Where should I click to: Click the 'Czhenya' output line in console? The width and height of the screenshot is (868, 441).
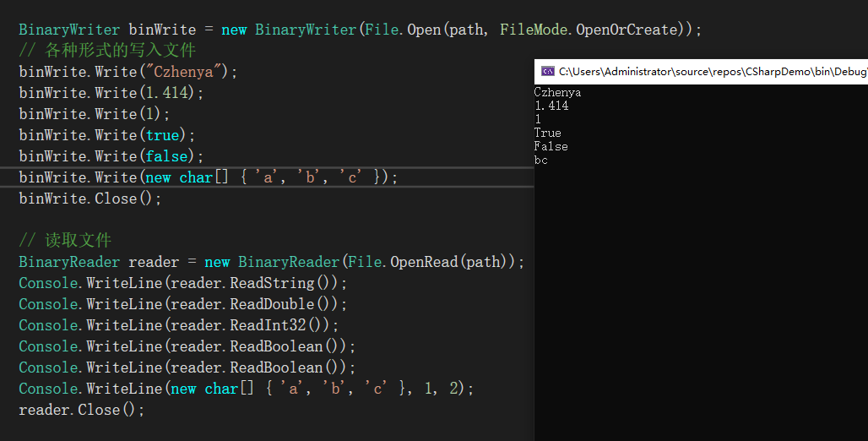pos(557,93)
